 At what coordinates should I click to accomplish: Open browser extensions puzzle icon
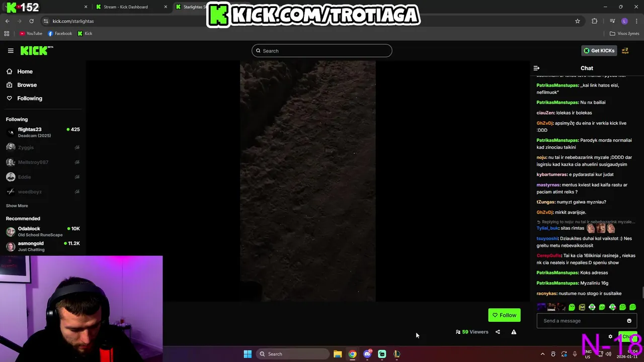[x=595, y=21]
